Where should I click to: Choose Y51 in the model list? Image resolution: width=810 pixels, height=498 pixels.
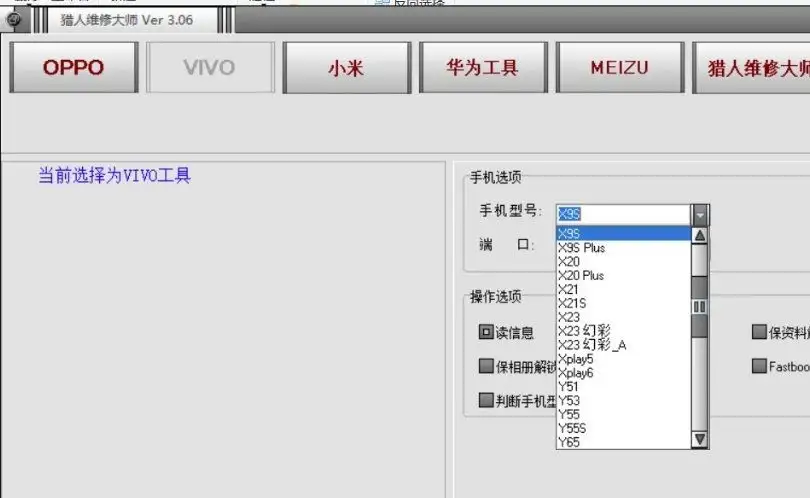click(x=623, y=386)
